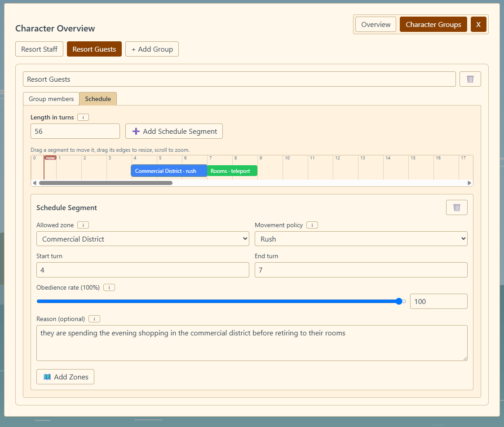Click Add Schedule Segment button
504x427 pixels.
174,132
